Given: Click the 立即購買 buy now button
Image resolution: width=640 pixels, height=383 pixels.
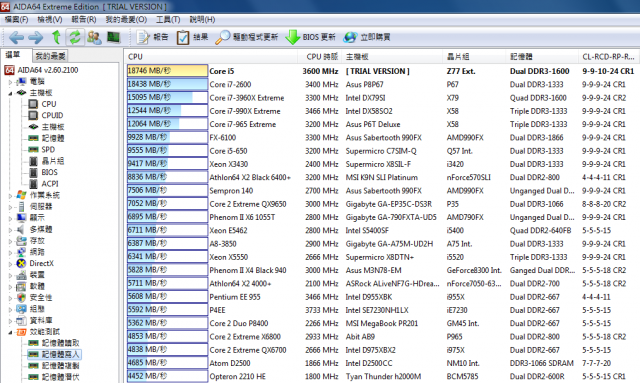Looking at the screenshot, I should point(367,37).
